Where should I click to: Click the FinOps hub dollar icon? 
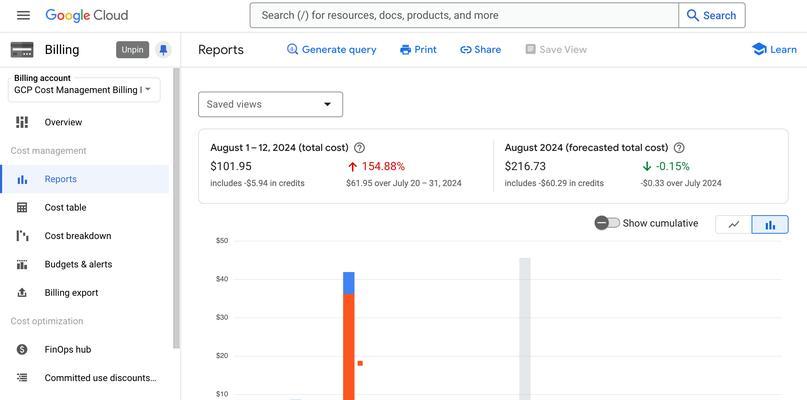coord(22,350)
